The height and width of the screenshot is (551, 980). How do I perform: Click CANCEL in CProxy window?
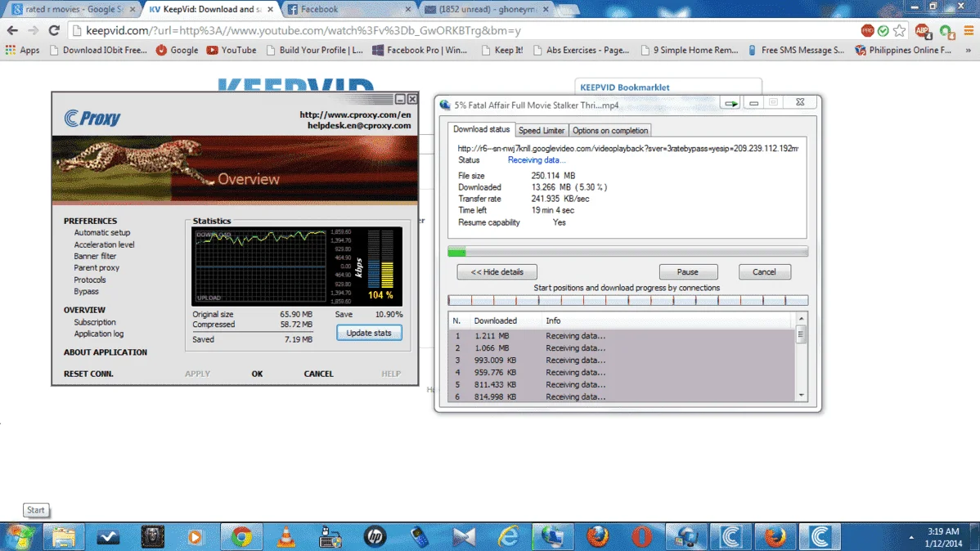point(318,374)
